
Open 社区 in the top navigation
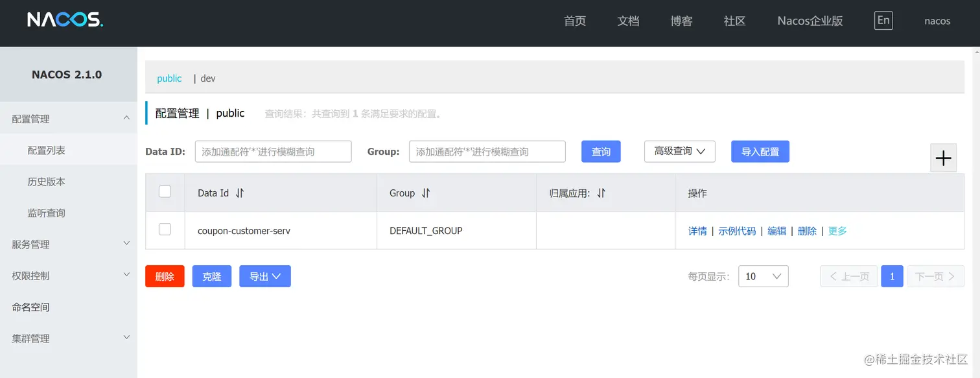734,21
